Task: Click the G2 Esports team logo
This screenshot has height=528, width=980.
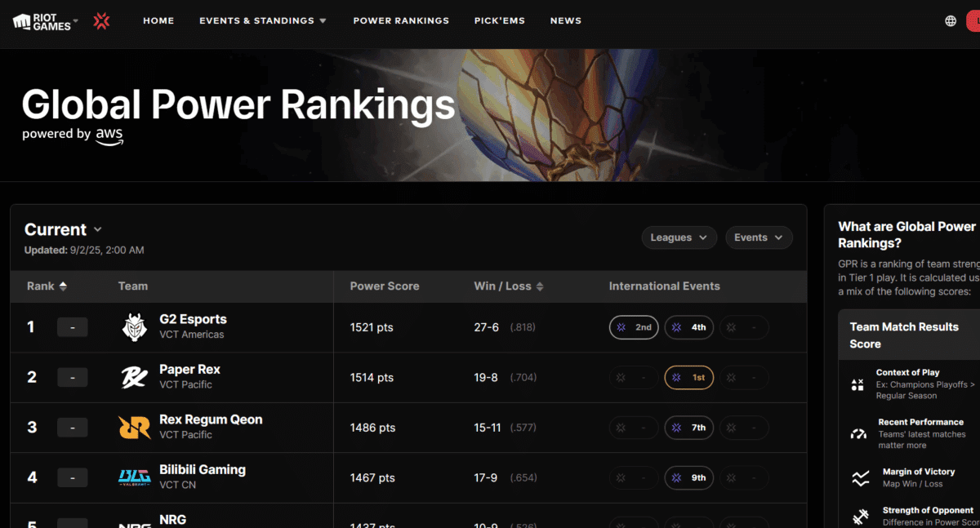Action: coord(136,326)
